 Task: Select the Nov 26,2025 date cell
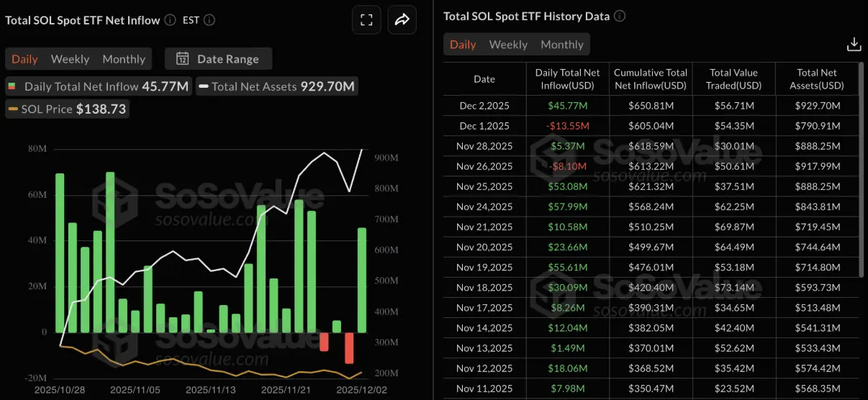click(x=484, y=166)
